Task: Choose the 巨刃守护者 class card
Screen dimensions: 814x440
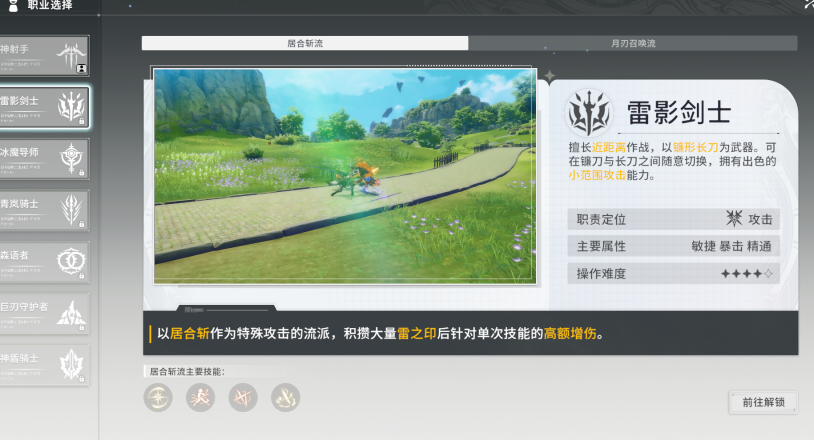Action: (x=44, y=313)
